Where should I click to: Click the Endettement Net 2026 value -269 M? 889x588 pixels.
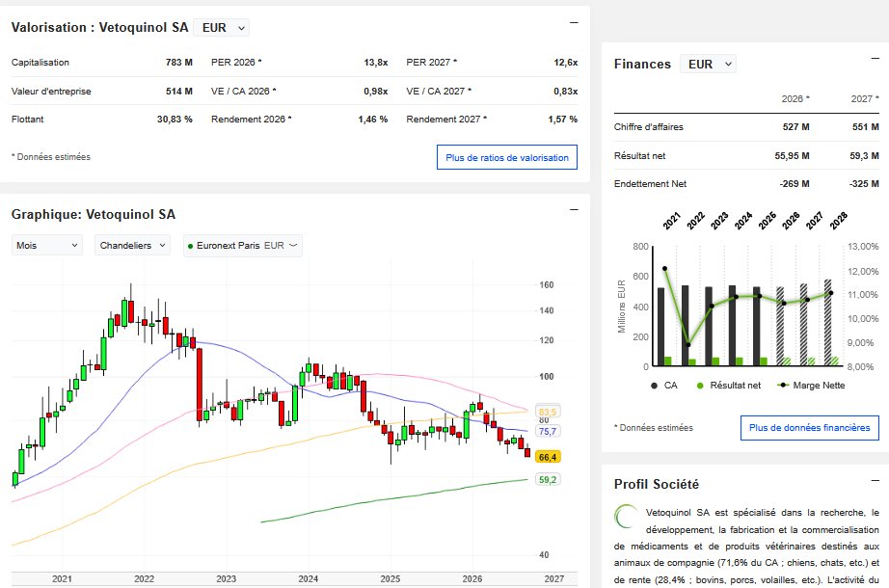pos(794,184)
